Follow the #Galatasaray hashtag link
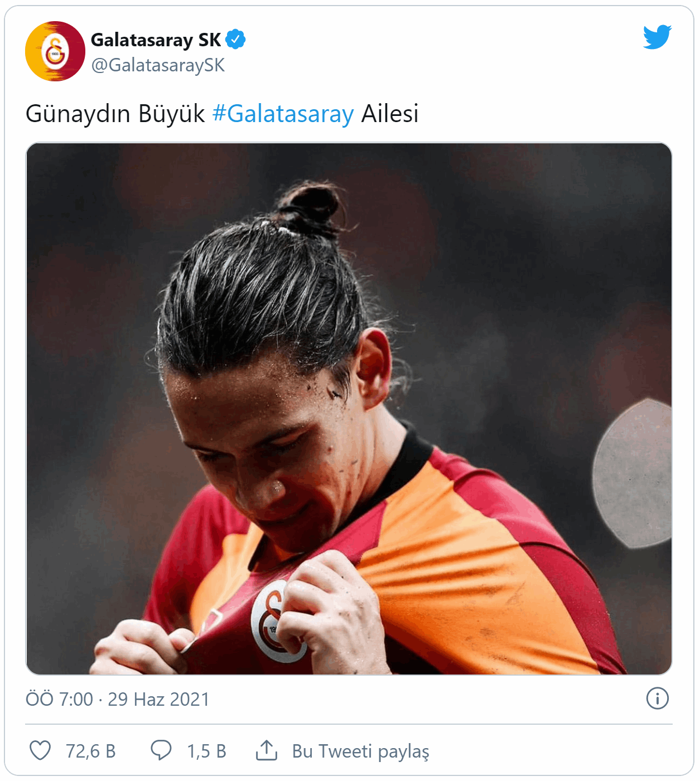The height and width of the screenshot is (781, 700). pos(283,114)
